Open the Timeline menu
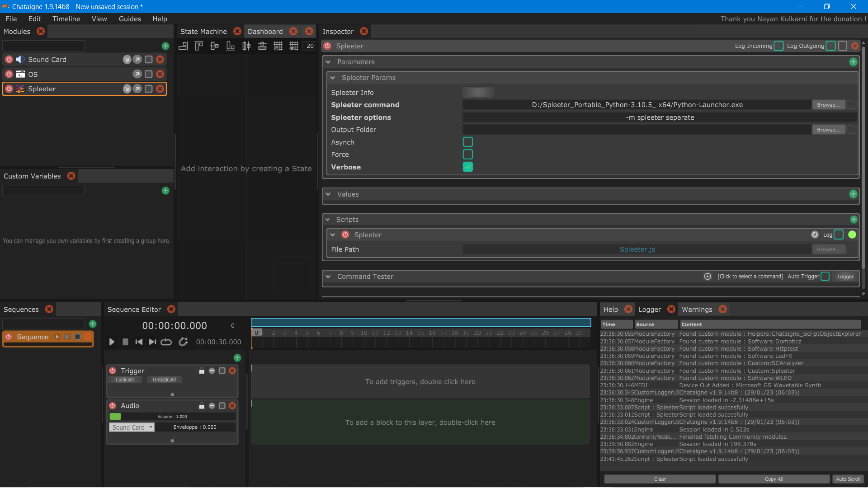Screen dimensions: 868x488 66,19
